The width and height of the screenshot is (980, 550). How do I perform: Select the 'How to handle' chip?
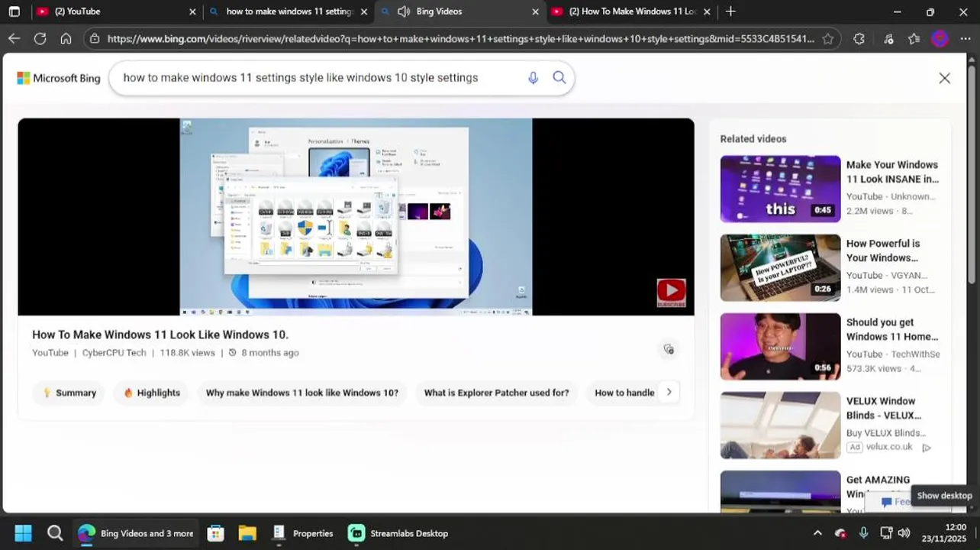(x=624, y=393)
